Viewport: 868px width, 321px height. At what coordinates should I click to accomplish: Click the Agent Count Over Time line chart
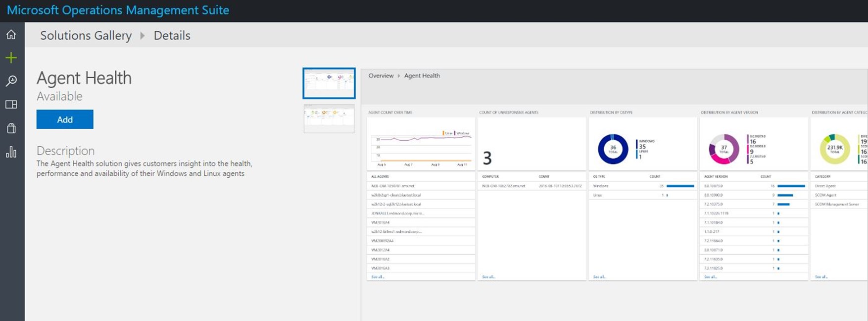(421, 149)
